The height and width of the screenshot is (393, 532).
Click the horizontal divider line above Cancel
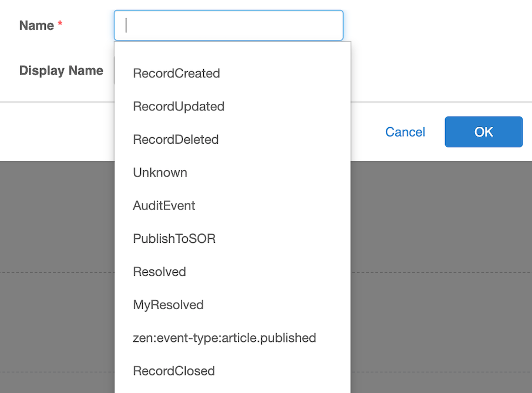pos(441,102)
